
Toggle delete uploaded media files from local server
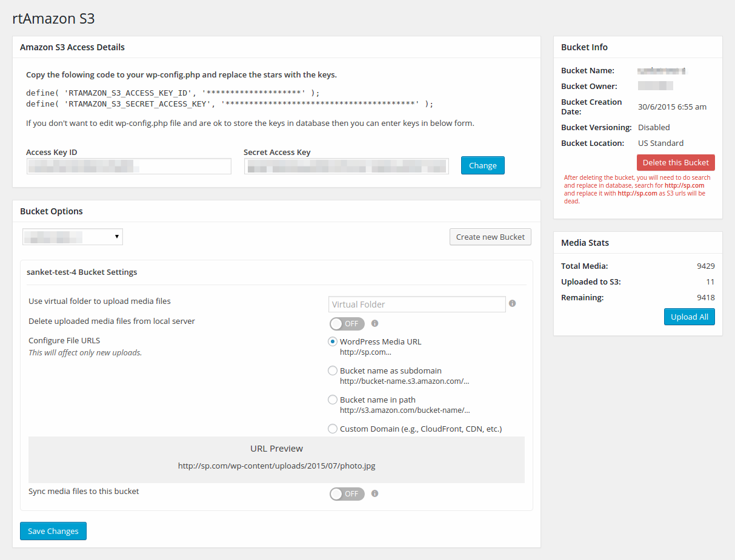347,324
